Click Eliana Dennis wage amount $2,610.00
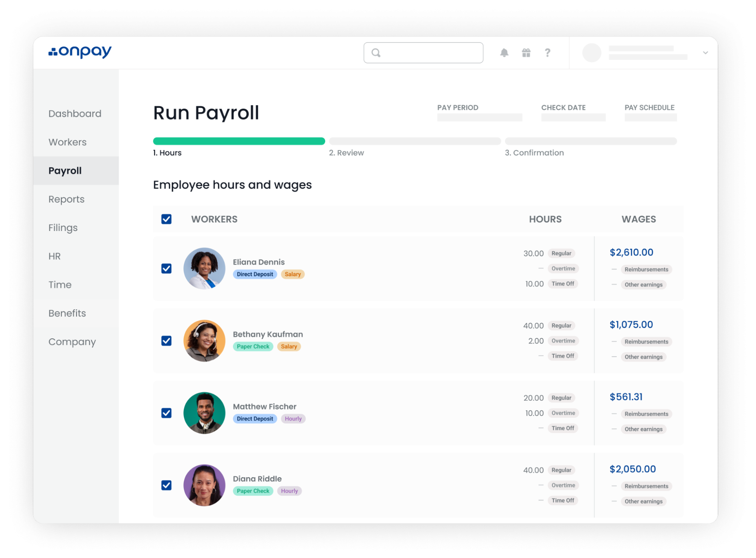Screen dimensions: 756x558 click(631, 252)
